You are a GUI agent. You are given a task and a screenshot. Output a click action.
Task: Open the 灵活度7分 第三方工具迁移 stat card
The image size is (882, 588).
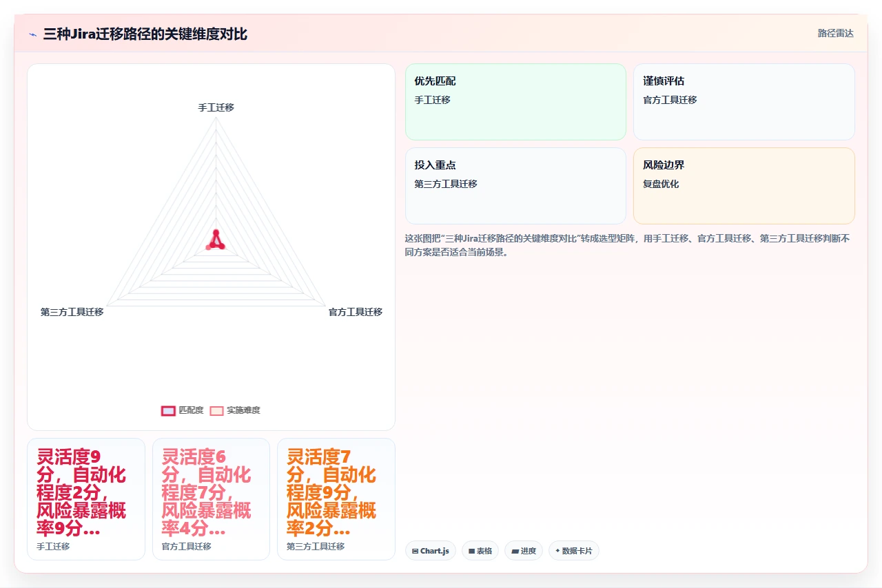click(336, 499)
